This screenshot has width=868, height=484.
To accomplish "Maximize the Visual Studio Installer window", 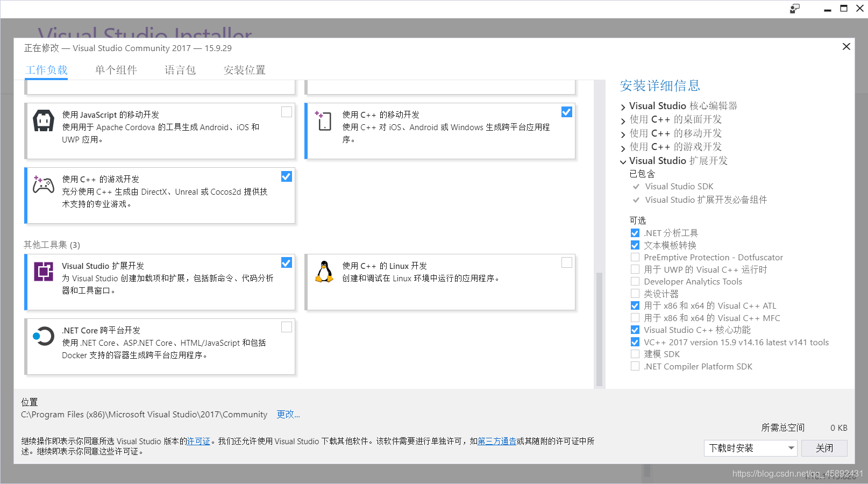I will [x=844, y=9].
